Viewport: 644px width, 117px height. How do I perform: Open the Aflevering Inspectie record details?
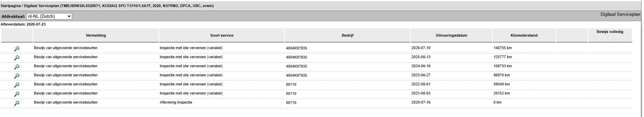[17, 103]
